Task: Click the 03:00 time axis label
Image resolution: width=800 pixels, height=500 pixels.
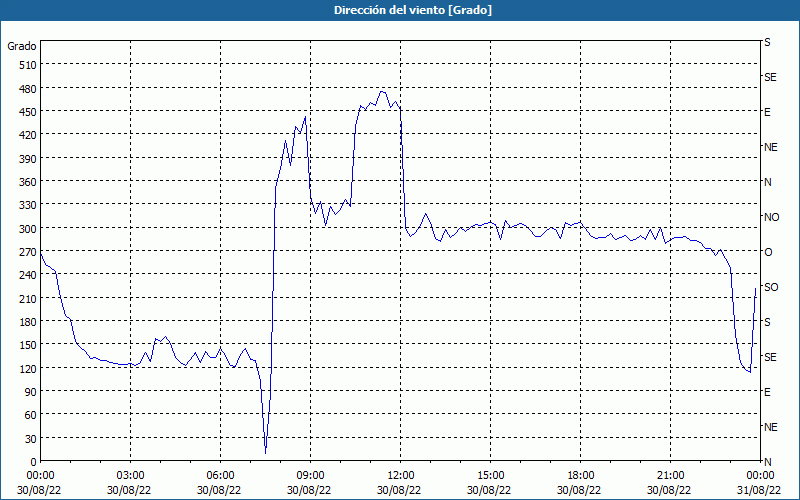Action: 131,476
